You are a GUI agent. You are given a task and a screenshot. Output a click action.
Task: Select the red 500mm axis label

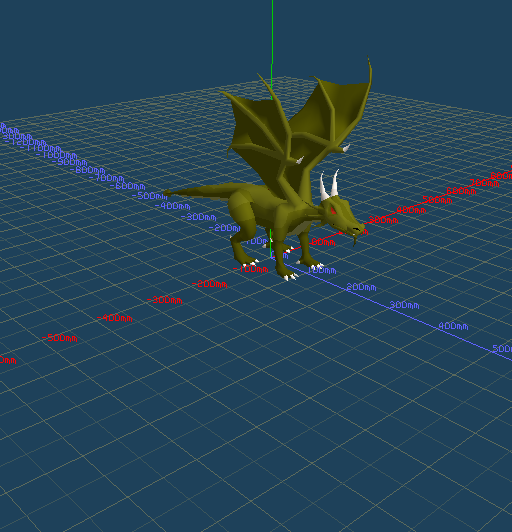[x=437, y=200]
